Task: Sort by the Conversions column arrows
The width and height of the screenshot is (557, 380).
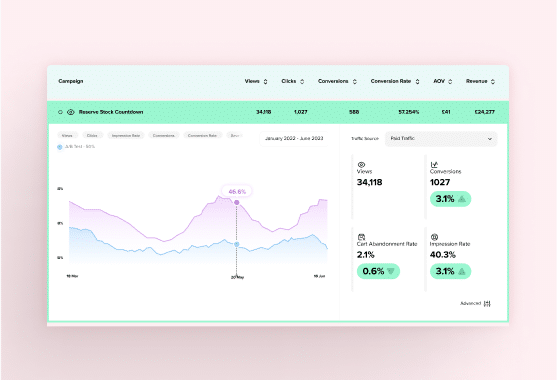Action: coord(355,82)
